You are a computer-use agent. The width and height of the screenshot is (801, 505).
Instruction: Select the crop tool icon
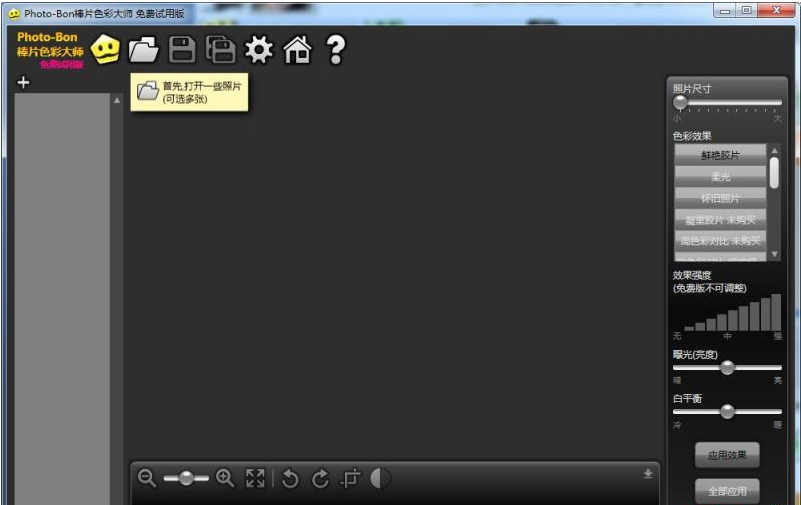(x=350, y=478)
